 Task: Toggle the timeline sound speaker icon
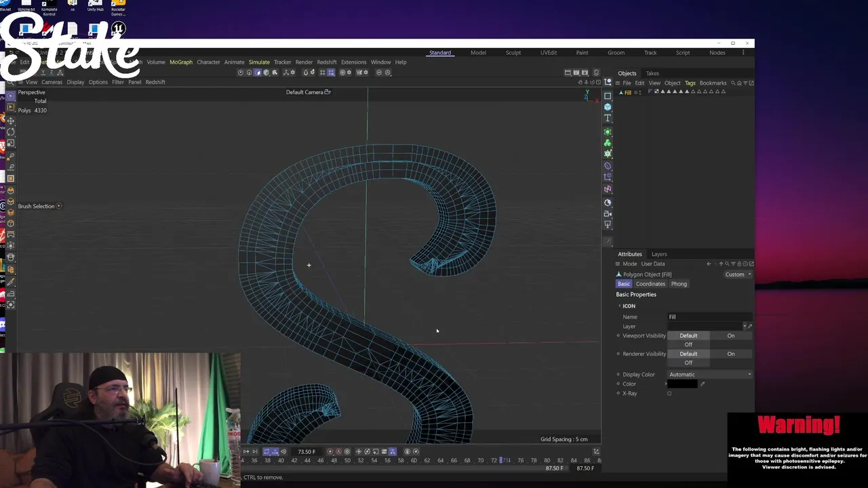[283, 451]
